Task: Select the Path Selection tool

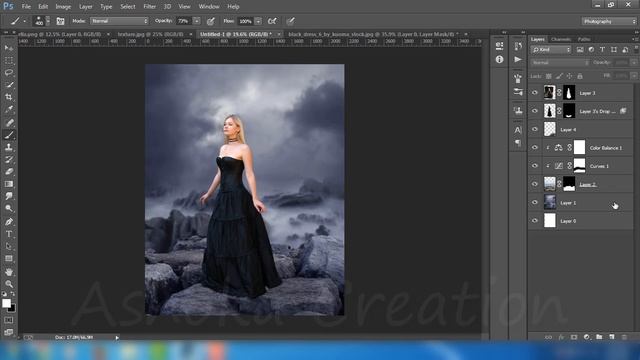Action: (x=9, y=246)
